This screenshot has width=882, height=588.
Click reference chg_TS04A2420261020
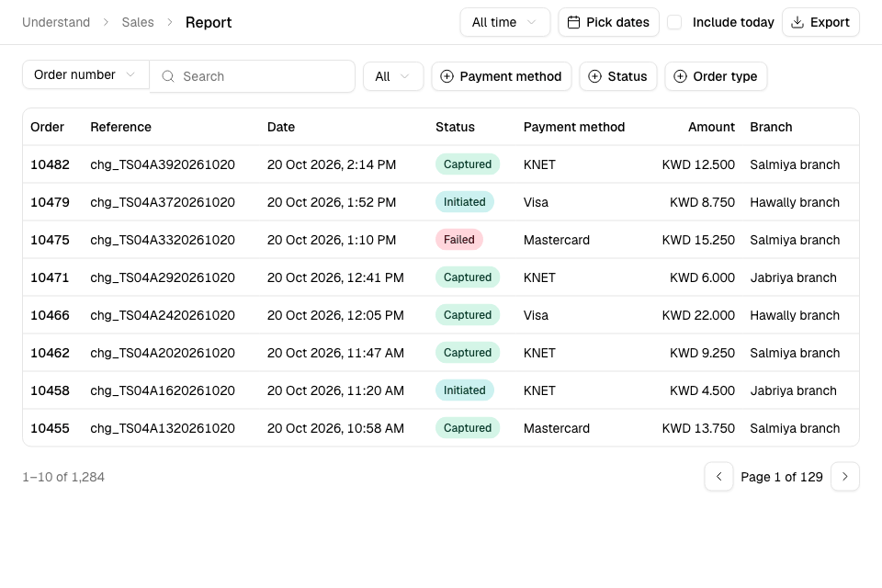coord(163,316)
